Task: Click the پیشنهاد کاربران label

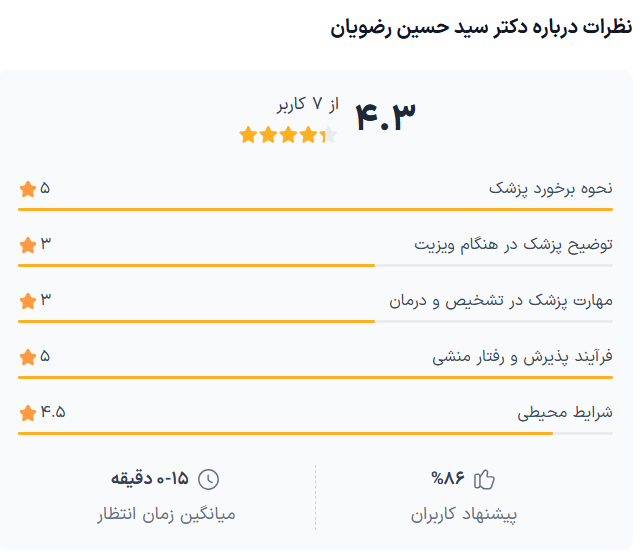Action: point(464,515)
